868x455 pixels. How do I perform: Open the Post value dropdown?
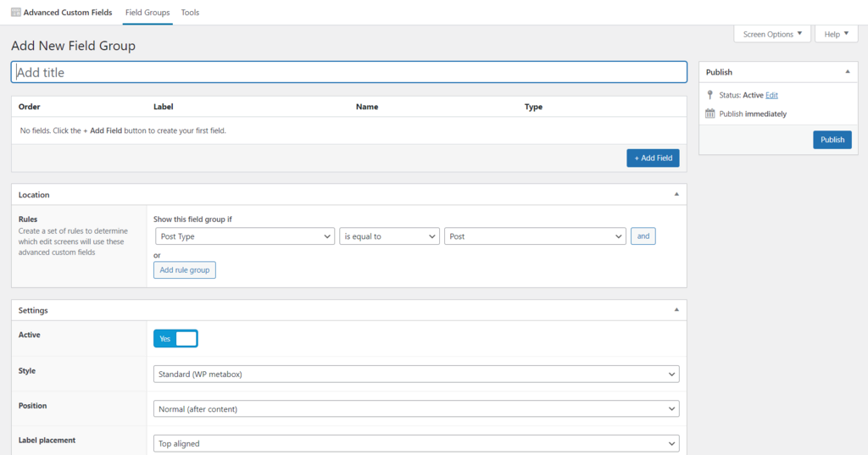coord(535,236)
